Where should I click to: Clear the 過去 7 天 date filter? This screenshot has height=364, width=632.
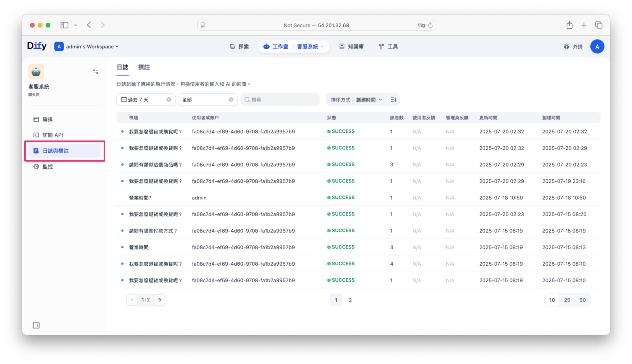tap(169, 100)
